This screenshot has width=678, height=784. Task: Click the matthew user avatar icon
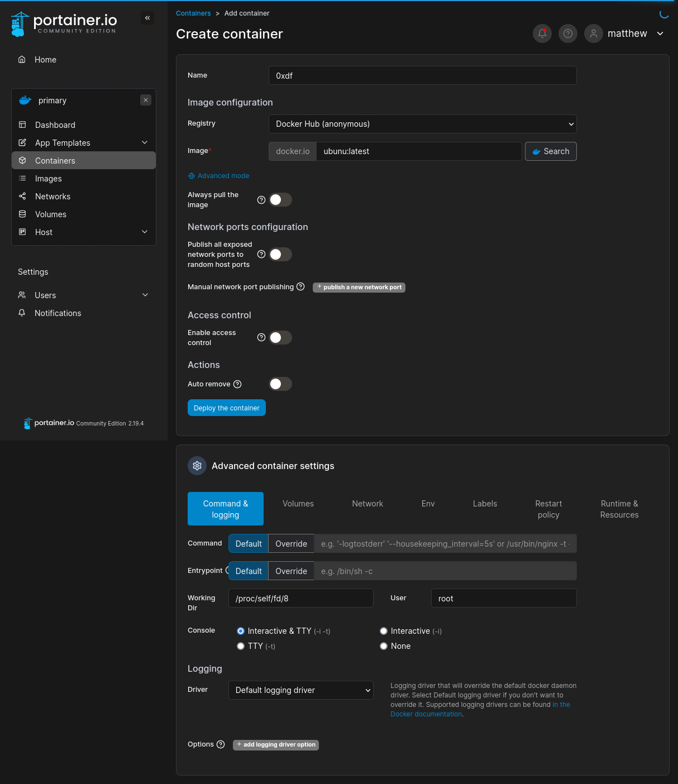click(593, 34)
